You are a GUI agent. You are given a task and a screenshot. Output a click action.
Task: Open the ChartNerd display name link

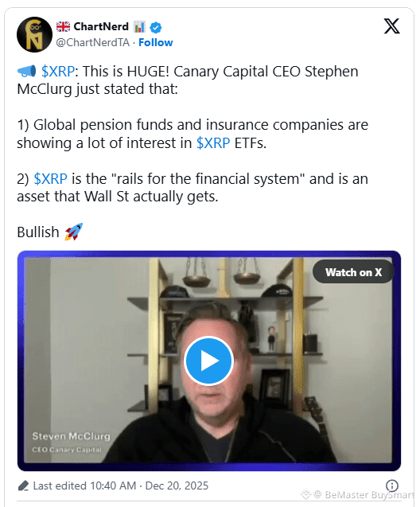(x=101, y=26)
